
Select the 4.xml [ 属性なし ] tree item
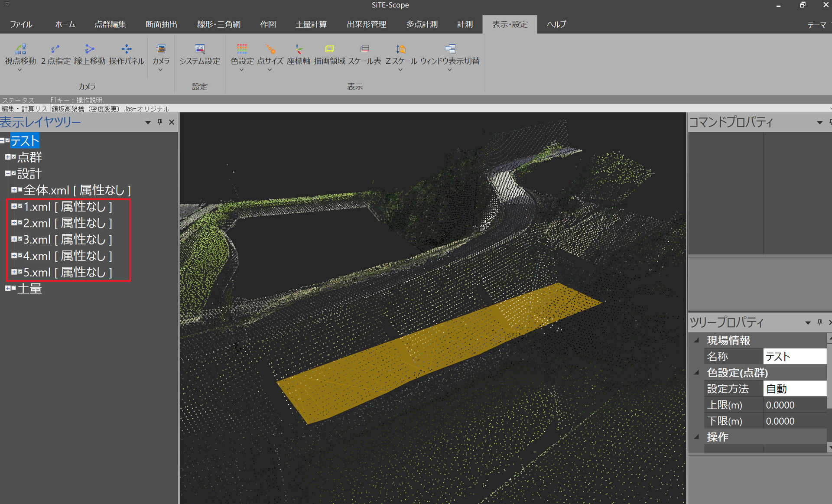click(68, 256)
